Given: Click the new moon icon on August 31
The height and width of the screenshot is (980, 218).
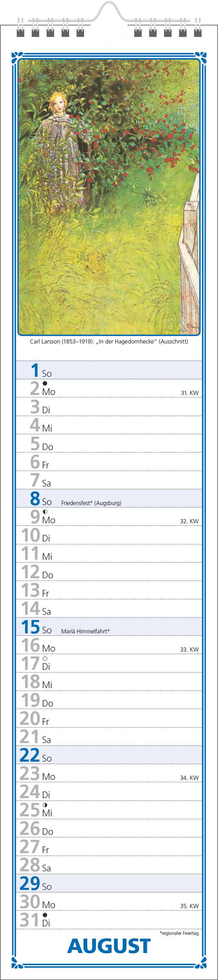Looking at the screenshot, I should (x=45, y=914).
